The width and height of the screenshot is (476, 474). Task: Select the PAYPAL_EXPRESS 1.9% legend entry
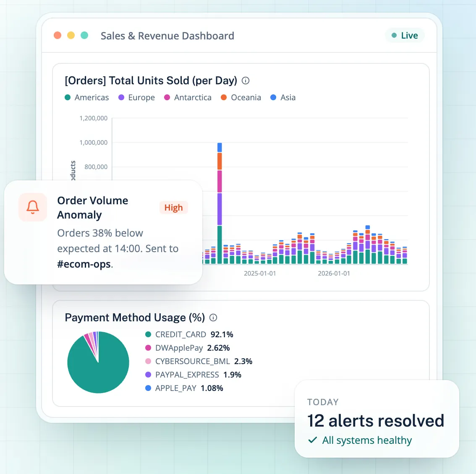click(x=193, y=375)
